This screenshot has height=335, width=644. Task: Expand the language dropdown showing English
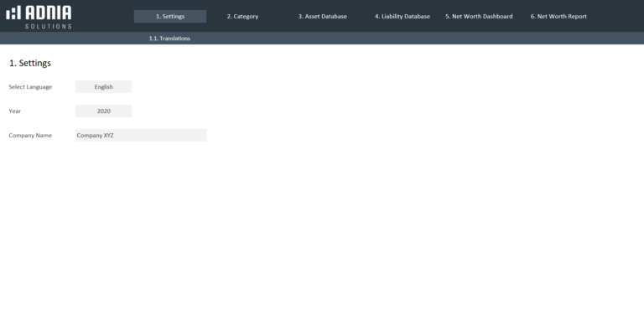103,86
